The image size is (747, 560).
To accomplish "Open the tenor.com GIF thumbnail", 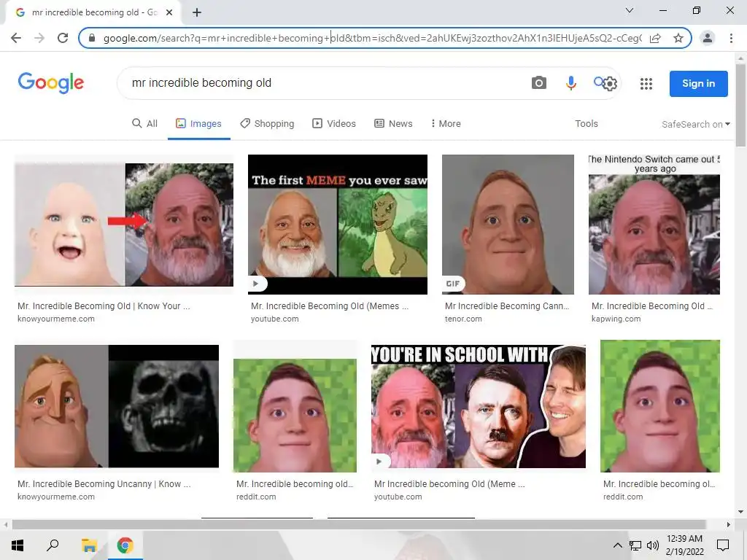I will 508,225.
